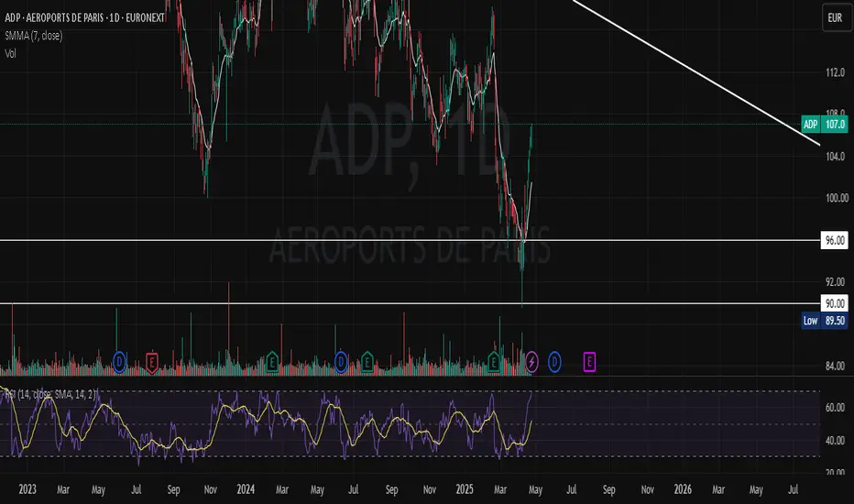
Task: Select the horizontal line at 90.00
Action: (x=410, y=303)
